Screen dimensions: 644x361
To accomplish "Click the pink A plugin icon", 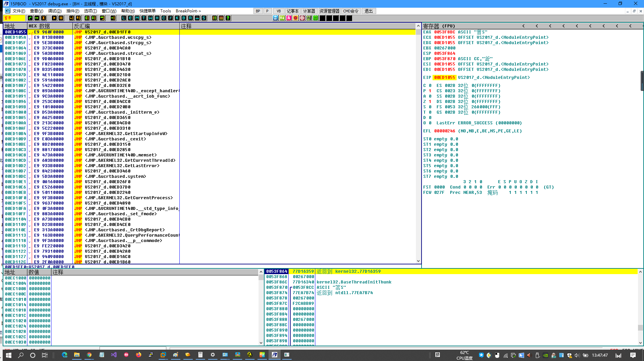I will pyautogui.click(x=289, y=18).
